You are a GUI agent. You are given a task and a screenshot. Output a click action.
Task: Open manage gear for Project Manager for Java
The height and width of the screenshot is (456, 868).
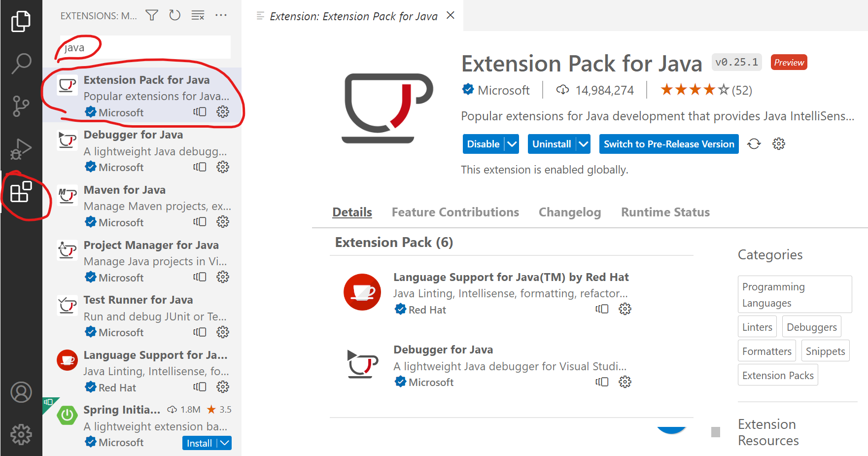click(223, 277)
